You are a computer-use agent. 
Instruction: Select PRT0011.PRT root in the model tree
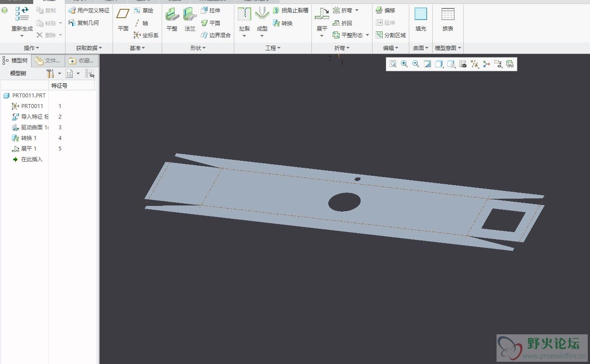click(x=25, y=95)
